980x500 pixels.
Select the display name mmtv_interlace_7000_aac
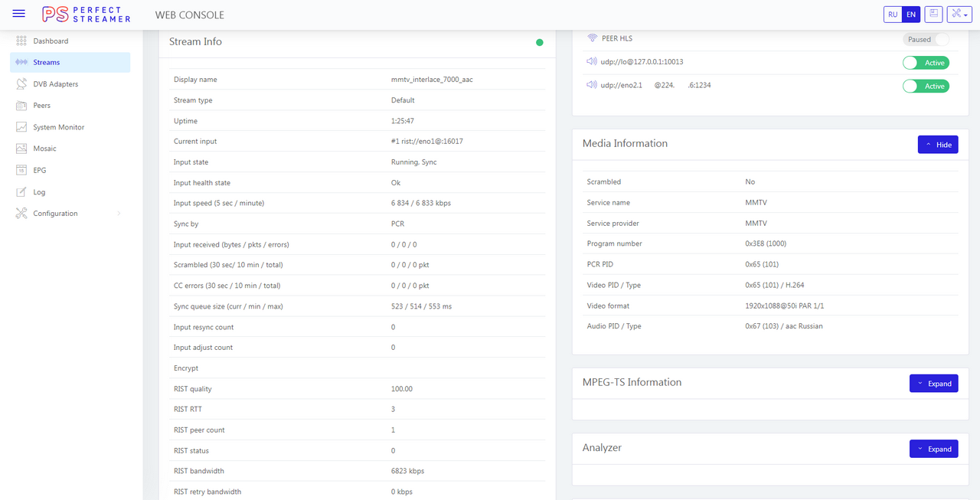432,80
